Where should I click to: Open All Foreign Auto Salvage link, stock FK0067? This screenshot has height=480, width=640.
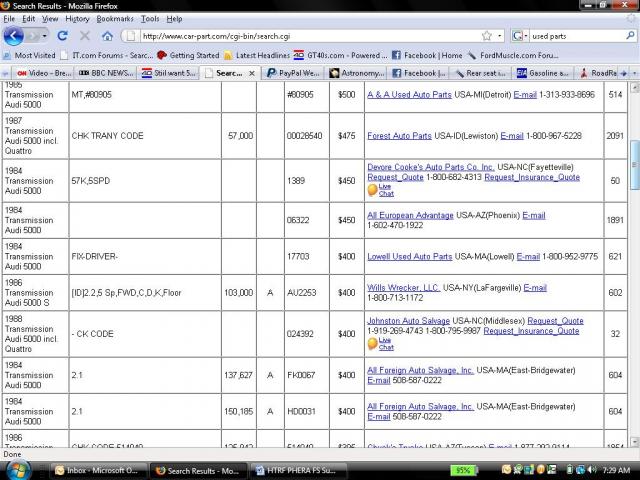pyautogui.click(x=420, y=370)
